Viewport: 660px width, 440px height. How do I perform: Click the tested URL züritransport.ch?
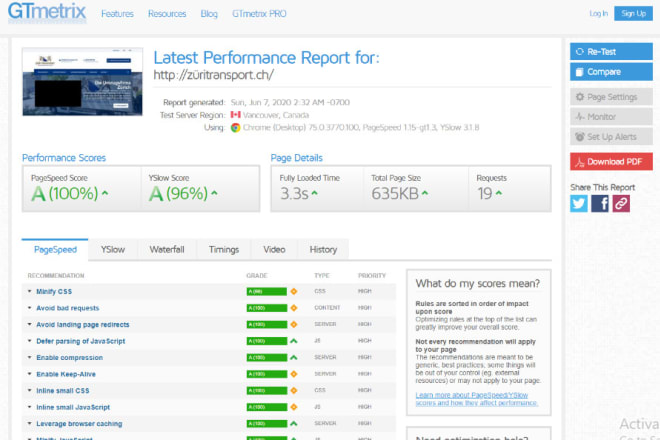click(x=213, y=75)
